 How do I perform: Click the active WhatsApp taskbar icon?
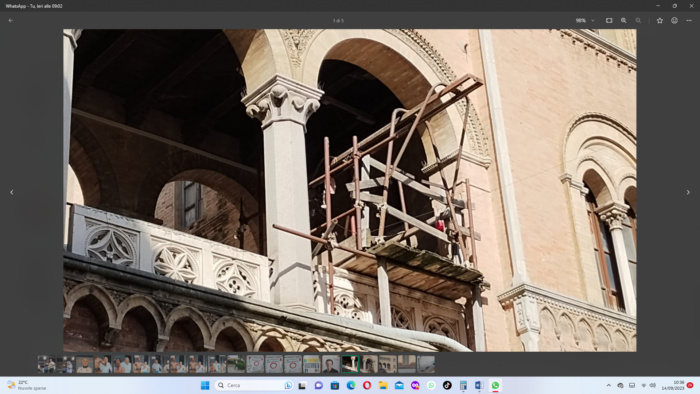coord(496,386)
